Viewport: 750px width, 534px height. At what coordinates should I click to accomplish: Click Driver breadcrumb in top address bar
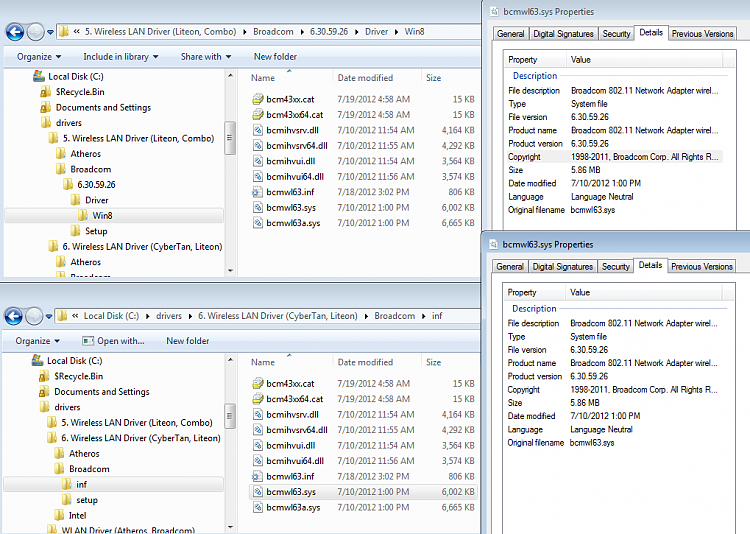[x=376, y=32]
